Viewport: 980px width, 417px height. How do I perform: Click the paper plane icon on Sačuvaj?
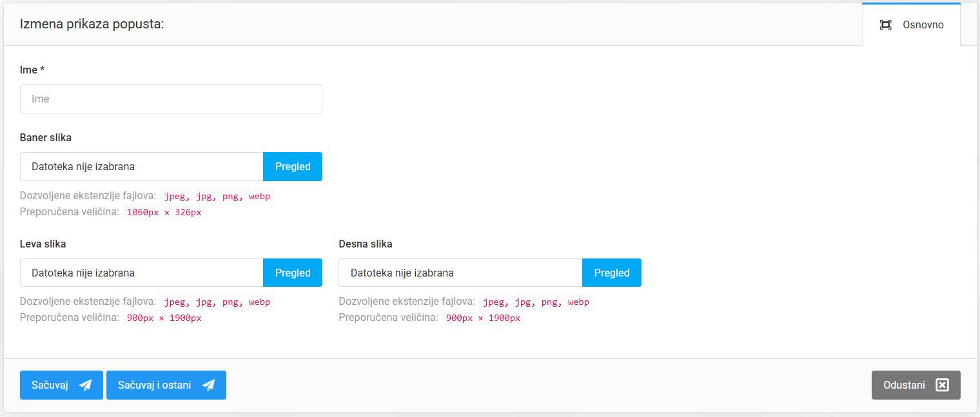[85, 385]
